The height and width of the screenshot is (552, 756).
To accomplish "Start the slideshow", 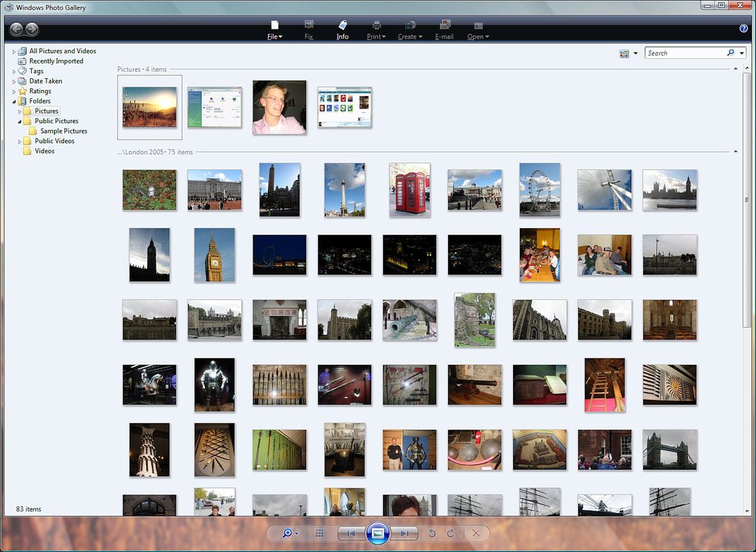I will point(377,533).
